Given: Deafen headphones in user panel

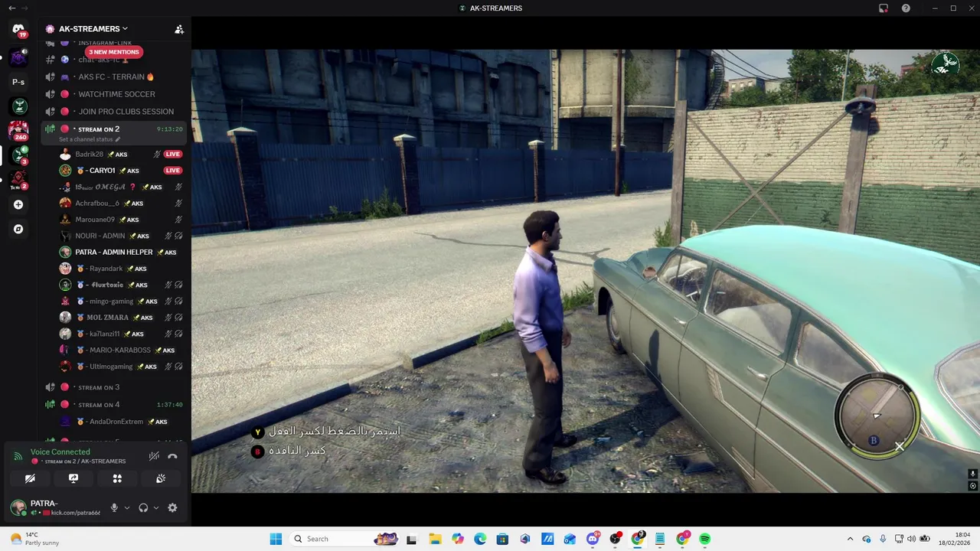Looking at the screenshot, I should [x=143, y=507].
